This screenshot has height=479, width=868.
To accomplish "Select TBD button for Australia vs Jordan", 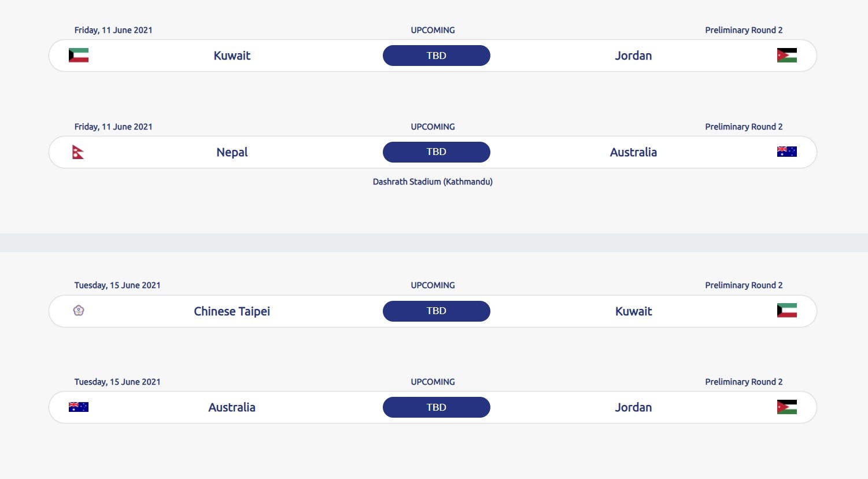I will 437,407.
